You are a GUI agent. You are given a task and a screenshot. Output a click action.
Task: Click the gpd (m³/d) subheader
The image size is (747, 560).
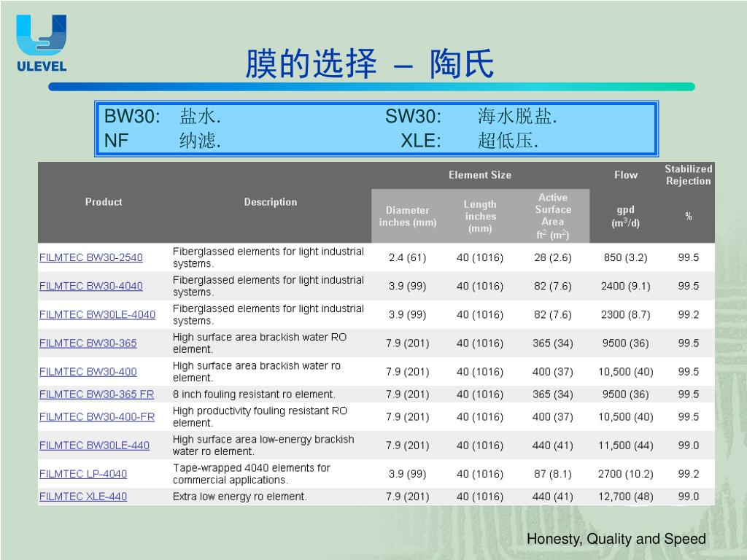click(625, 216)
